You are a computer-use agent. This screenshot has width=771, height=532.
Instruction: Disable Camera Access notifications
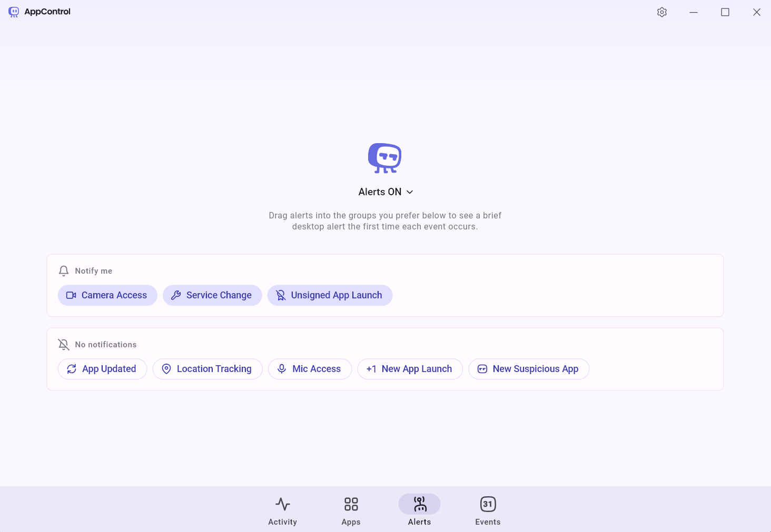tap(107, 295)
